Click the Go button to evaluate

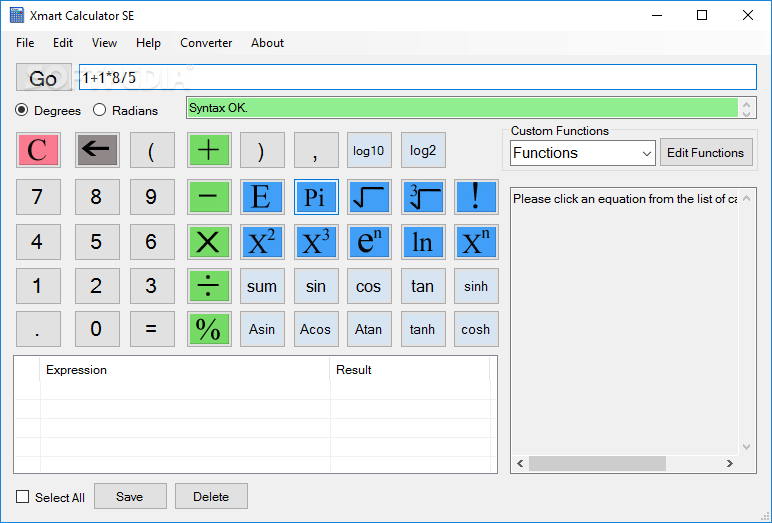[44, 77]
